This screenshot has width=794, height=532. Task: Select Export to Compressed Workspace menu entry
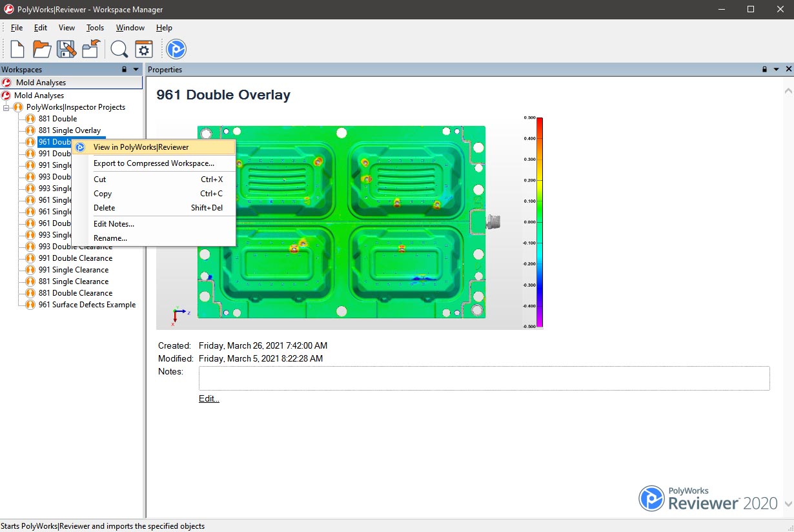[x=154, y=163]
